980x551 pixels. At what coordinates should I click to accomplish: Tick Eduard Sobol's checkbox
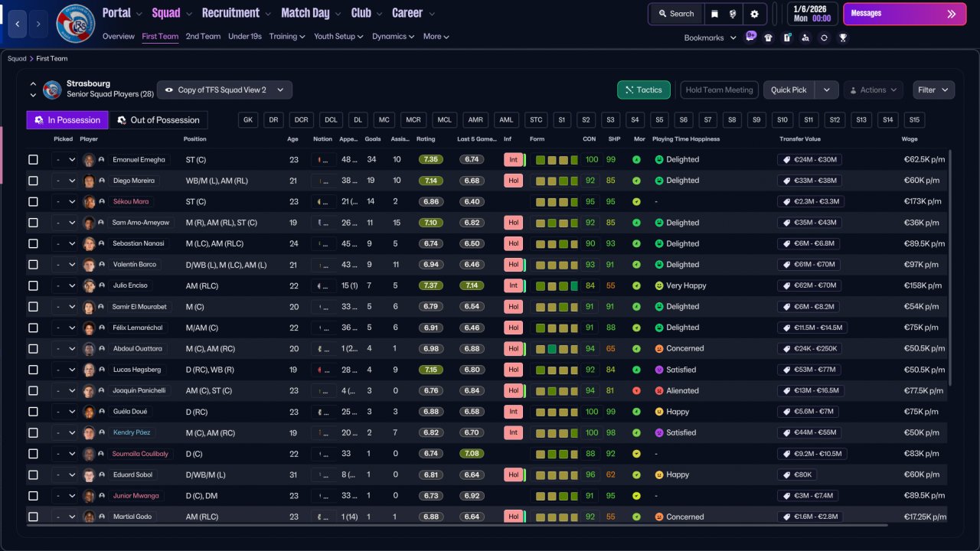[33, 474]
